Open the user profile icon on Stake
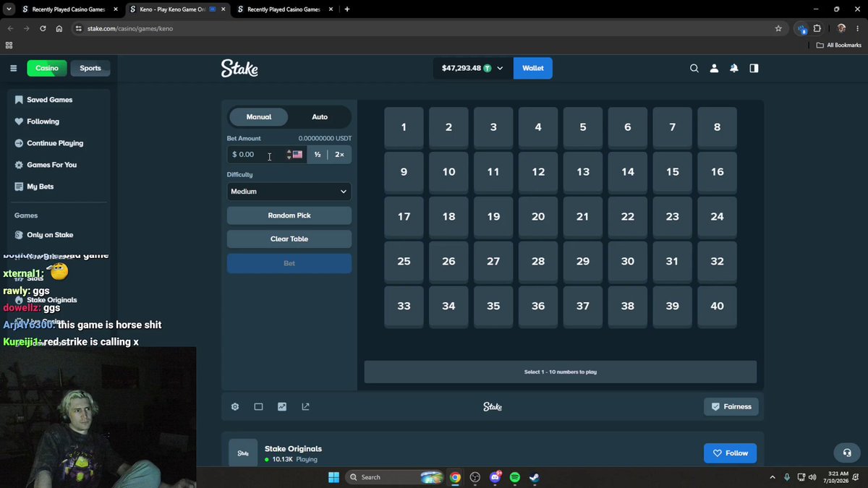868x488 pixels. pos(714,68)
